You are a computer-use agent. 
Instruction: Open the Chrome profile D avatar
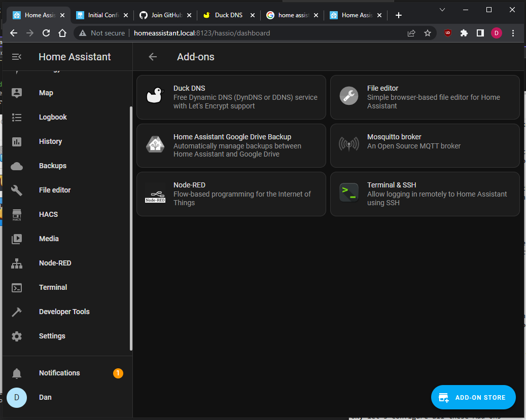coord(497,33)
